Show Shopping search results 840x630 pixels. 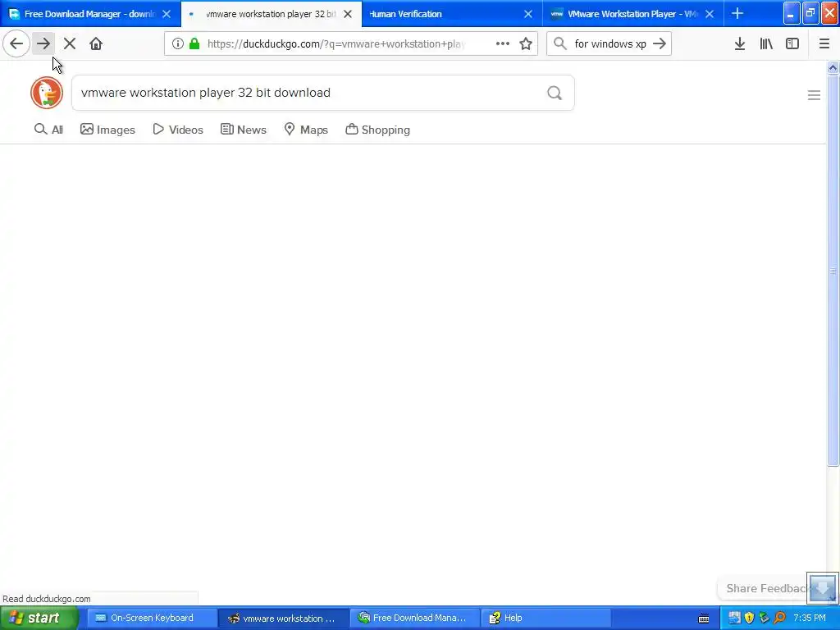[377, 130]
